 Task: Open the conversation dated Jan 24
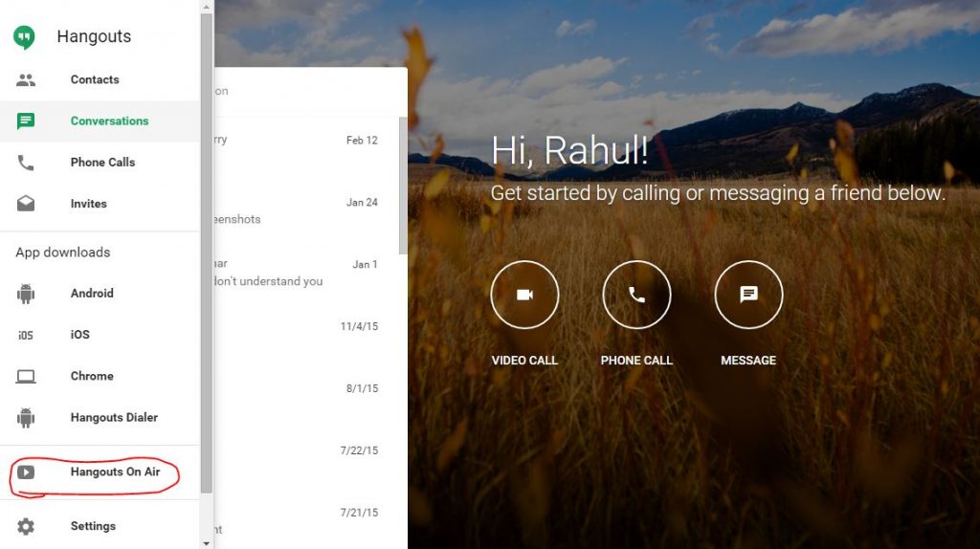coord(307,210)
